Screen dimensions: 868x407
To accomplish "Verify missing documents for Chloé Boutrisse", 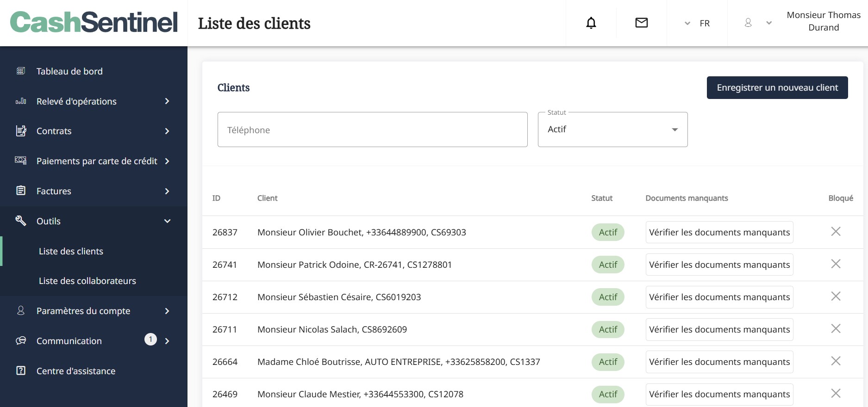I will [719, 362].
